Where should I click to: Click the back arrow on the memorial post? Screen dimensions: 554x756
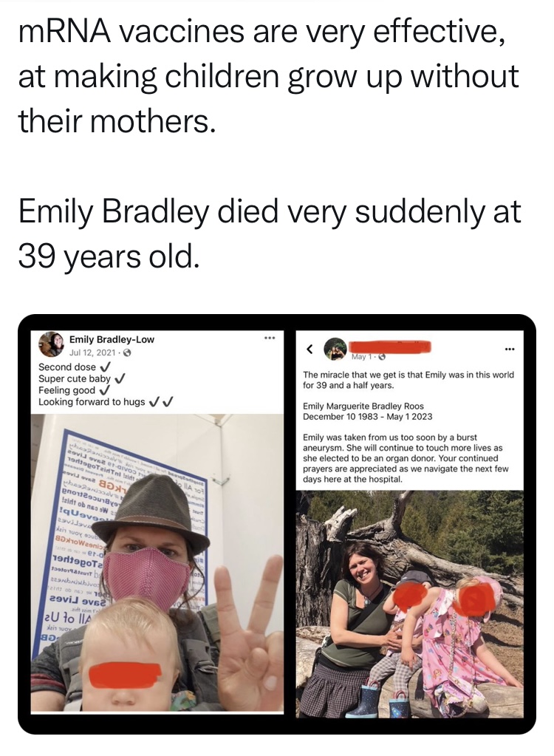click(x=311, y=347)
